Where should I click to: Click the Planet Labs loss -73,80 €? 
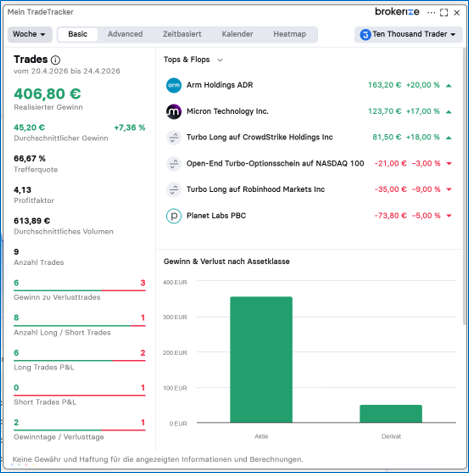tap(391, 216)
